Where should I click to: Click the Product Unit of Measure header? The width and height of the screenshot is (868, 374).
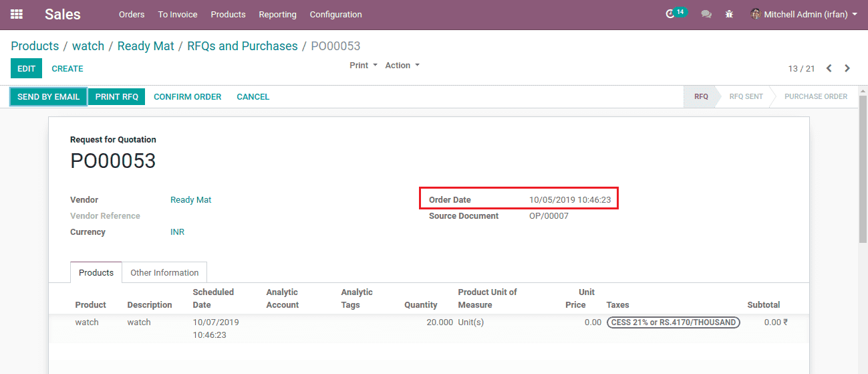click(x=488, y=298)
